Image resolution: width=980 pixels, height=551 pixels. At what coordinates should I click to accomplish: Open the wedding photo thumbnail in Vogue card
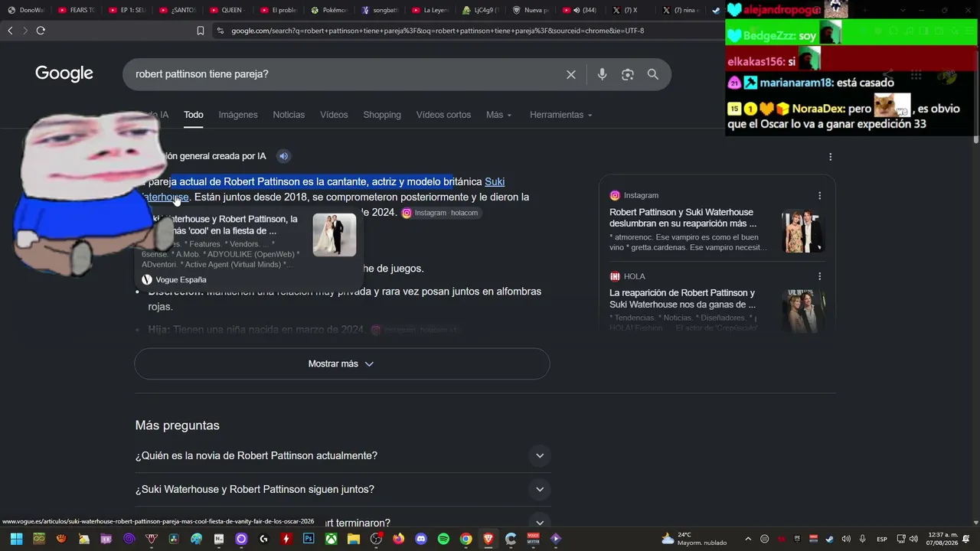pyautogui.click(x=335, y=235)
